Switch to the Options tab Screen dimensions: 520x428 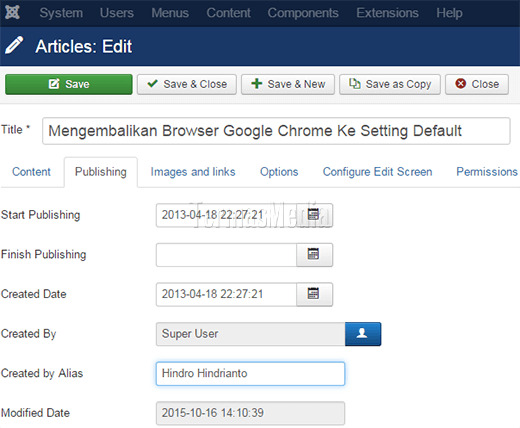point(279,172)
